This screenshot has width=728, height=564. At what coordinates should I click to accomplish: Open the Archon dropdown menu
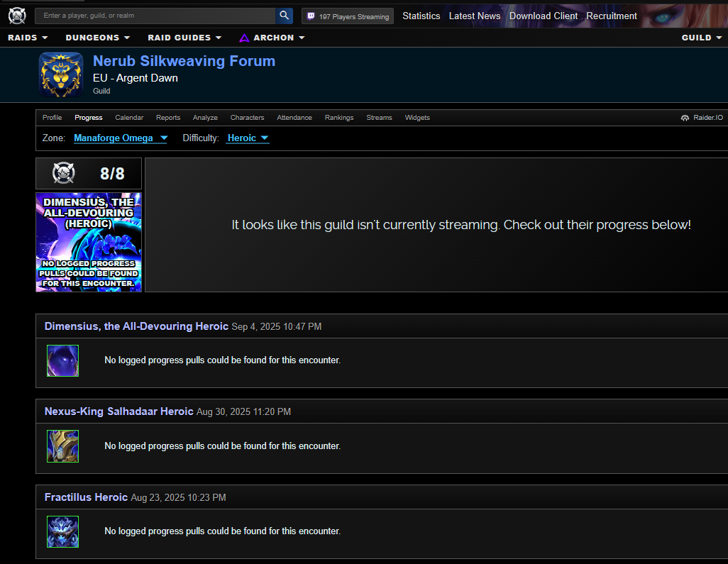coord(272,38)
